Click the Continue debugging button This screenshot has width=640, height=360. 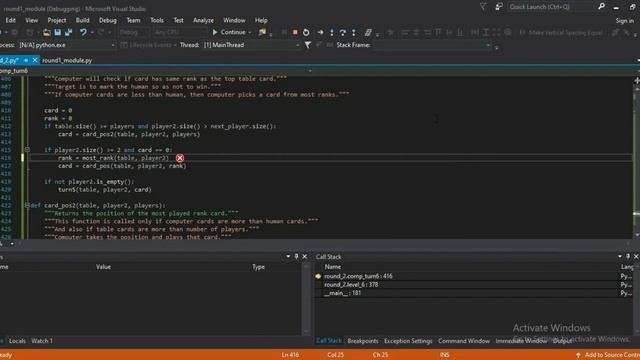click(x=229, y=32)
